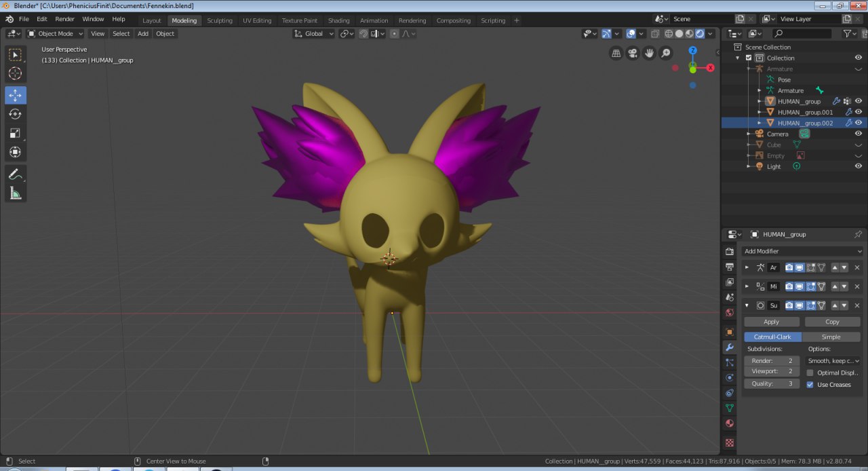Image resolution: width=868 pixels, height=471 pixels.
Task: Switch to the UV Editing workspace tab
Action: point(257,20)
